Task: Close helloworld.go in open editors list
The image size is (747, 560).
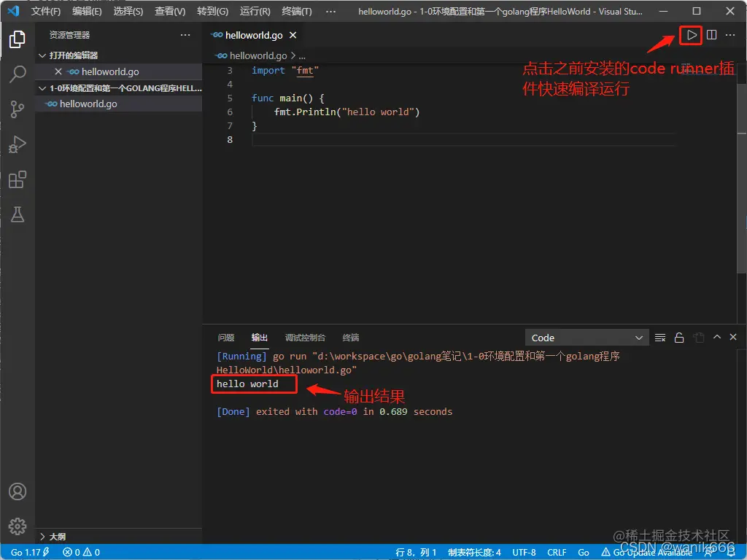Action: coord(58,71)
